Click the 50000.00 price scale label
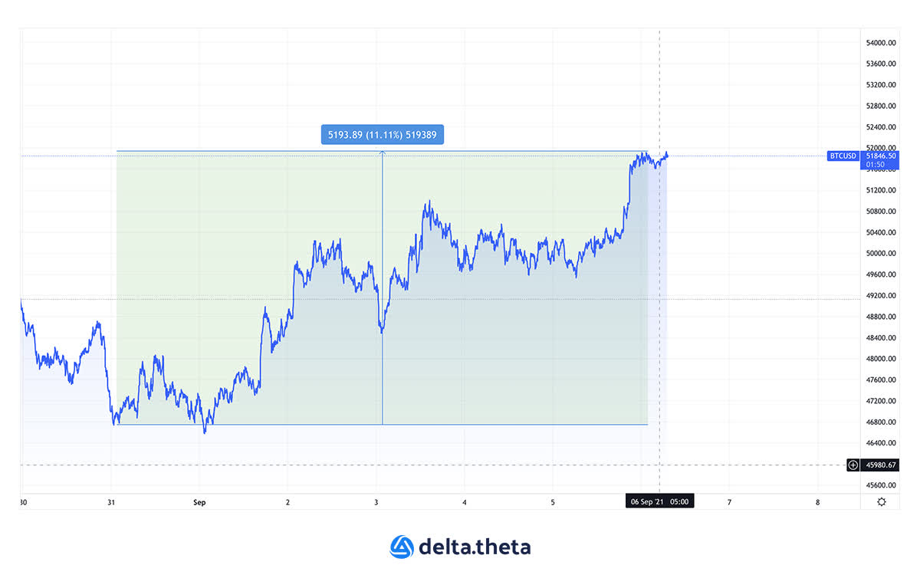The image size is (920, 588). pyautogui.click(x=882, y=254)
